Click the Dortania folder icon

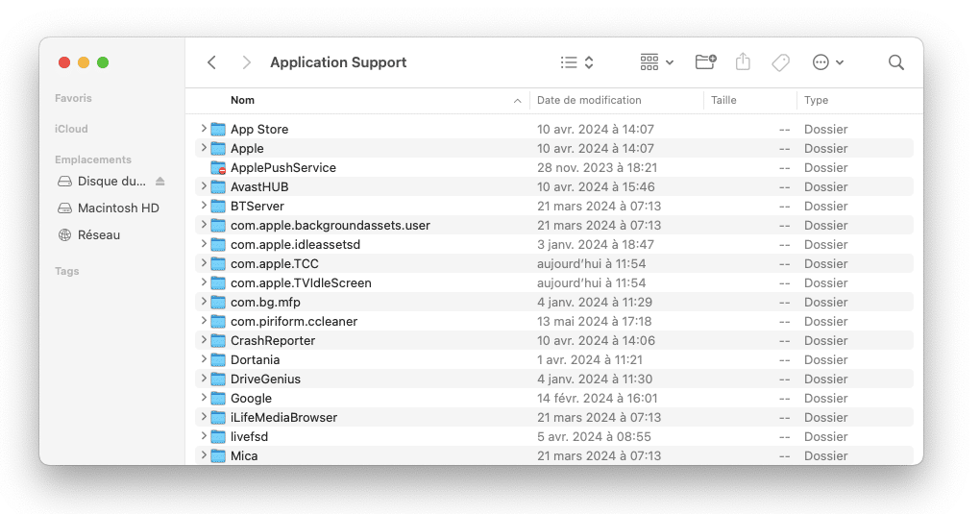218,359
